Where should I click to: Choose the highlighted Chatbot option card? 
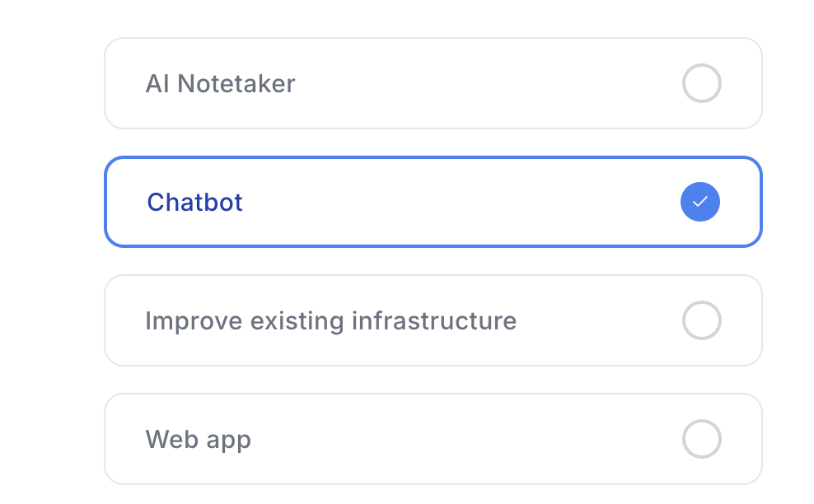point(433,202)
